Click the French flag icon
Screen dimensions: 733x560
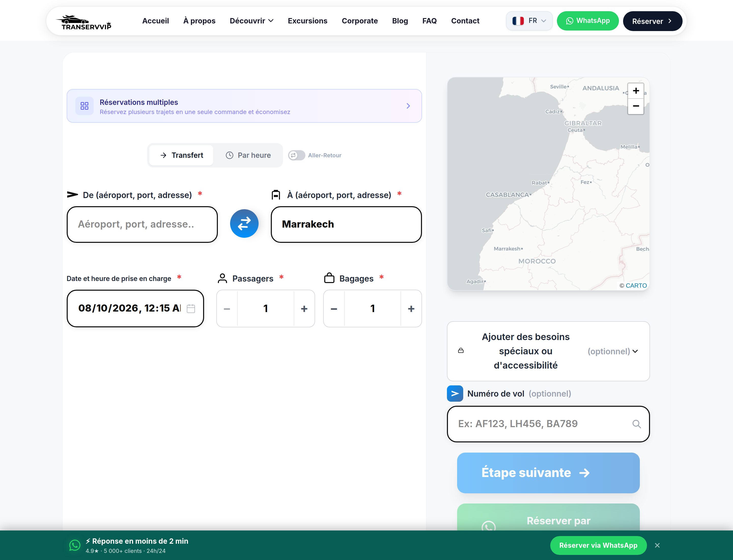pos(518,21)
